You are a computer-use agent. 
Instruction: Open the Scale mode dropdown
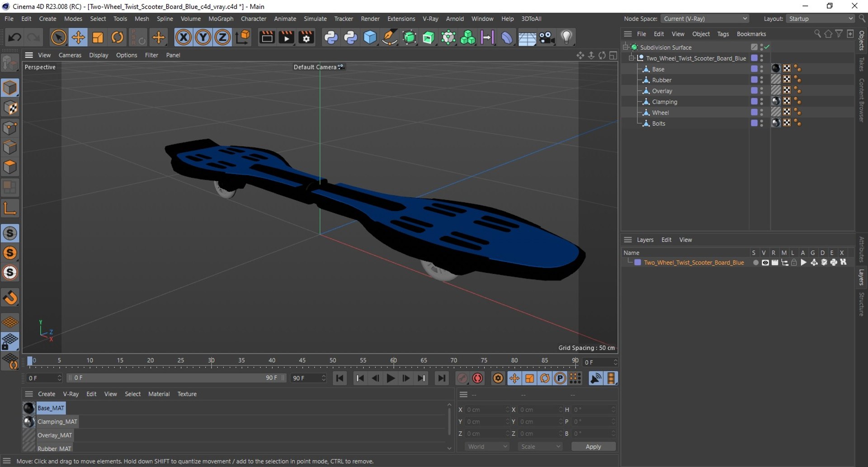pos(540,447)
